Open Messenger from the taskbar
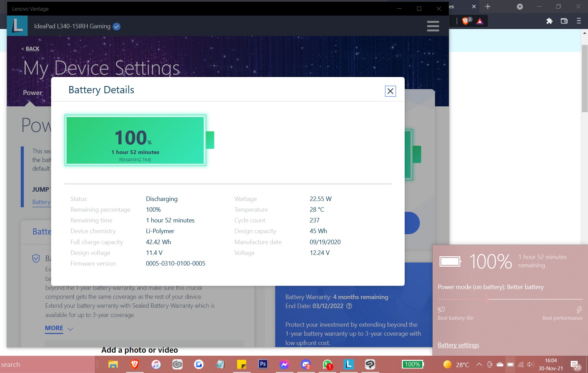The image size is (588, 373). coord(284,364)
